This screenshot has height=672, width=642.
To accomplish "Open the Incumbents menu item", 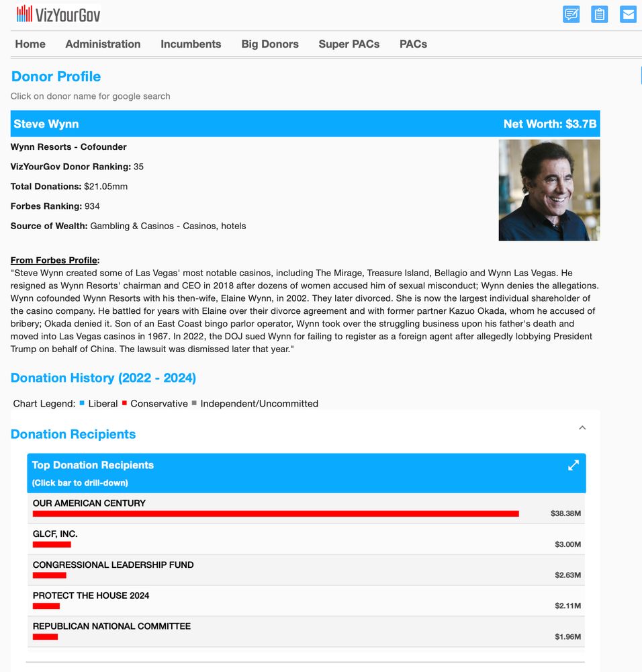I will click(x=191, y=44).
